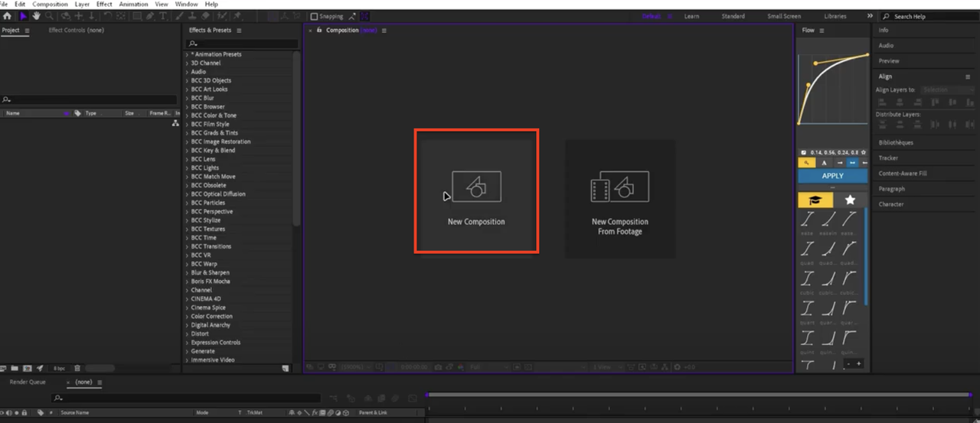Click the New Folder icon in the Project panel
This screenshot has height=423, width=980.
[16, 368]
